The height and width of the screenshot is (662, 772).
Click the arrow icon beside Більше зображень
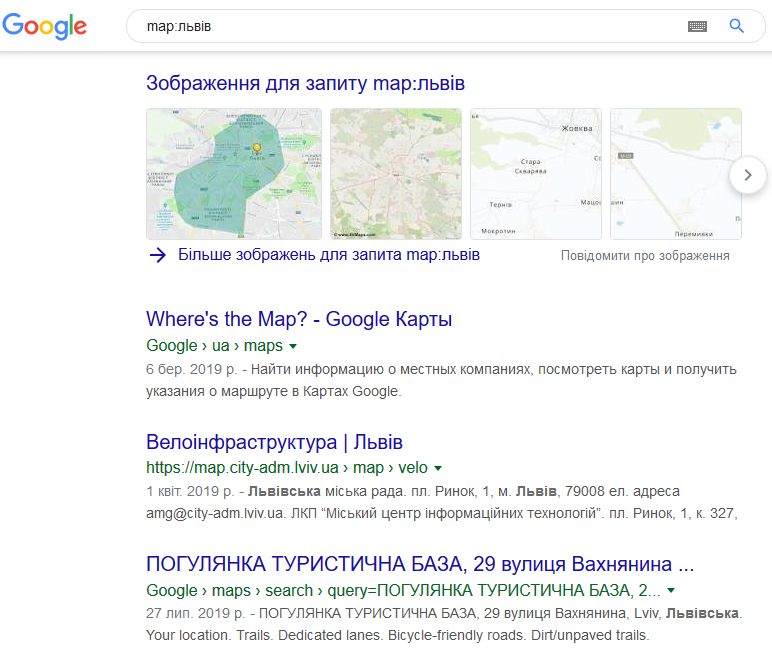tap(158, 255)
